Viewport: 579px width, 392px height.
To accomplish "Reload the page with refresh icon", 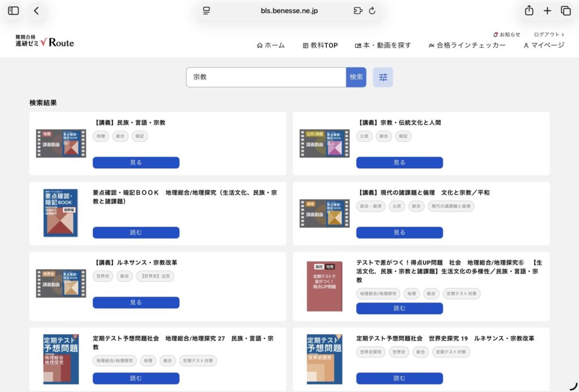I will pyautogui.click(x=372, y=11).
